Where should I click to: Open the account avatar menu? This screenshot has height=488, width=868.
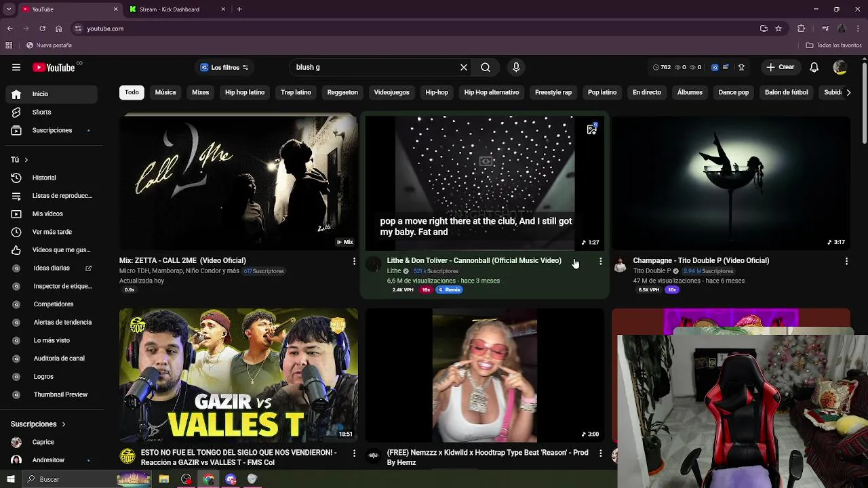(840, 67)
